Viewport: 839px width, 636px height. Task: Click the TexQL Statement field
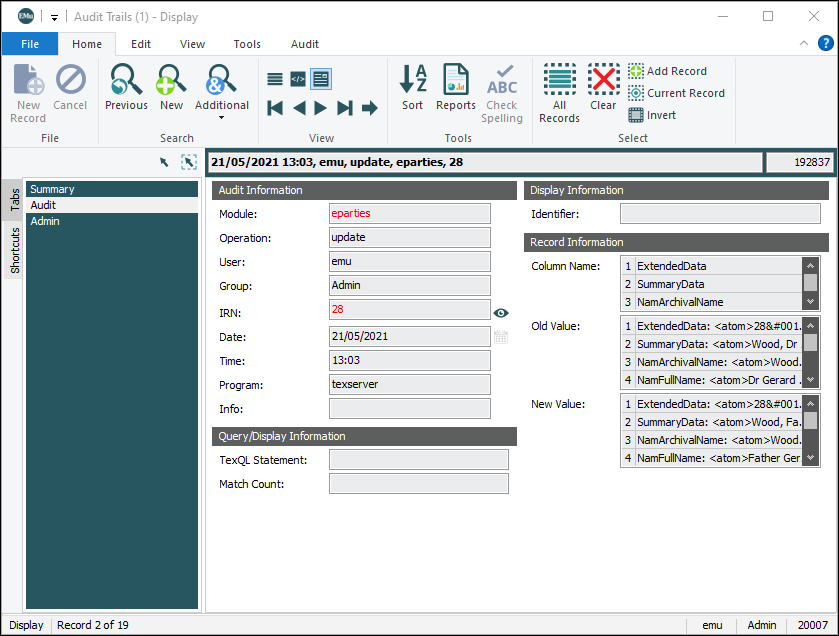(418, 460)
